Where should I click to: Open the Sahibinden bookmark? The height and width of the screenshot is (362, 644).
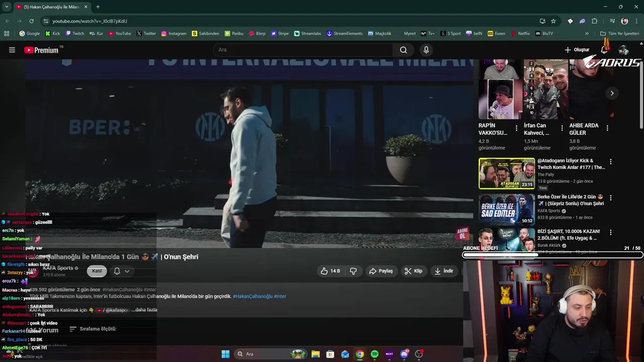click(x=205, y=34)
